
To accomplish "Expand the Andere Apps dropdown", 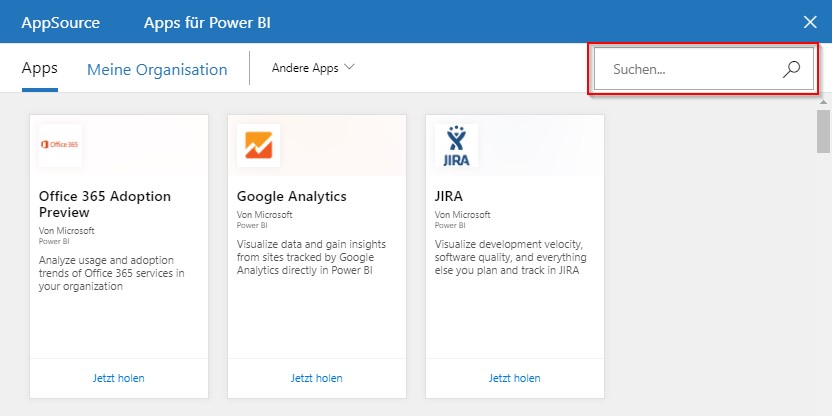I will [313, 68].
